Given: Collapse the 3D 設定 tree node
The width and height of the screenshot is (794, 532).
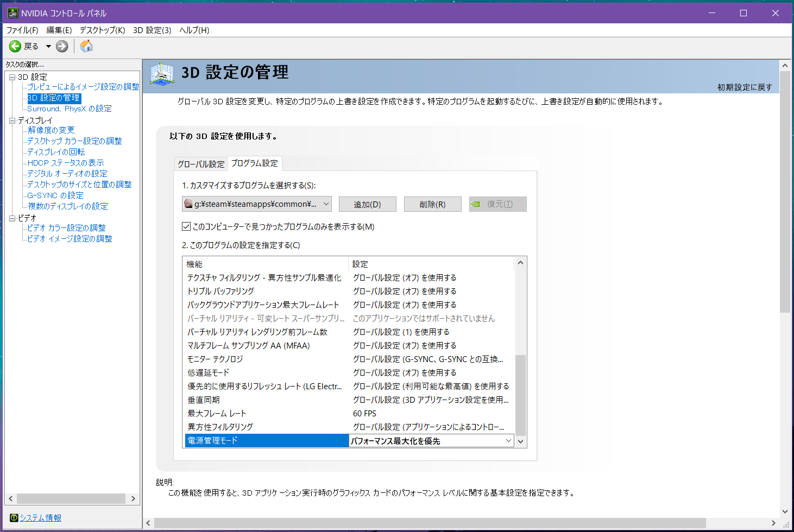Looking at the screenshot, I should (x=12, y=77).
